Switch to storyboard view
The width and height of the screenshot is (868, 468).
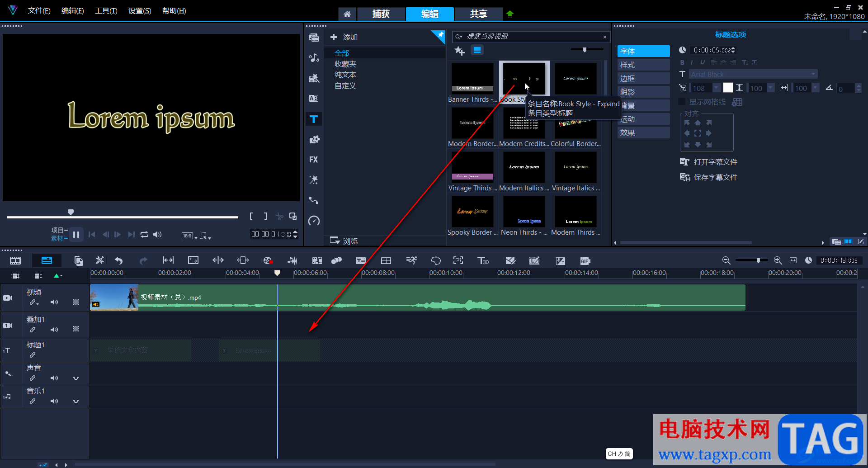coord(15,260)
